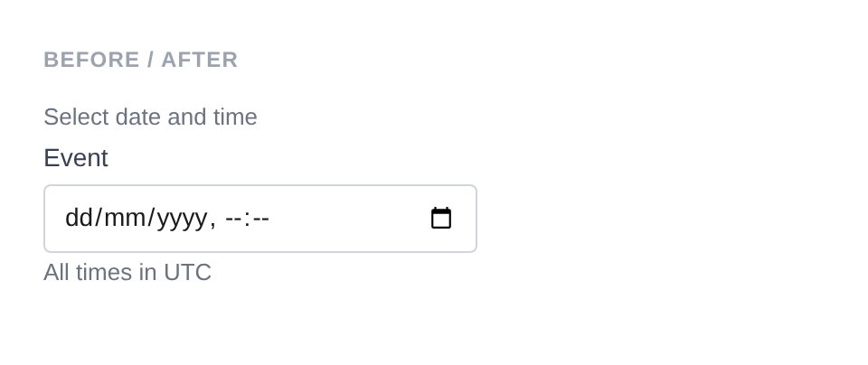868x365 pixels.
Task: Click the colon between hour and minute
Action: 247,219
